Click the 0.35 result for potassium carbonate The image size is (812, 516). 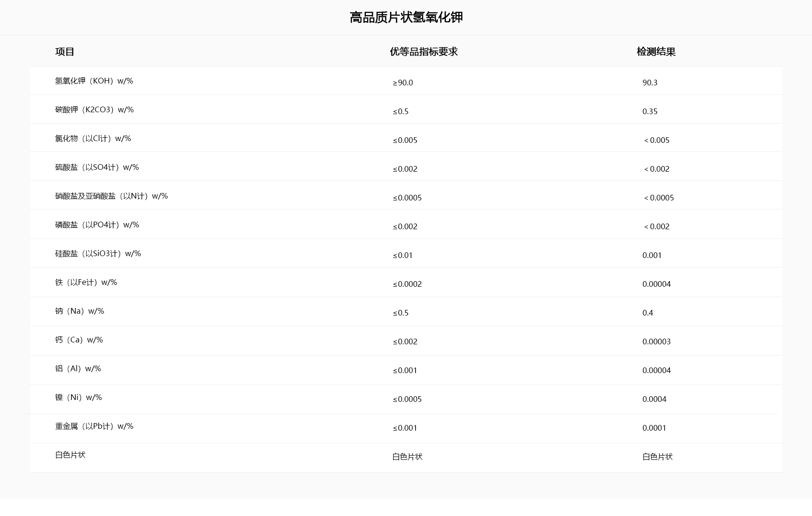pyautogui.click(x=650, y=112)
